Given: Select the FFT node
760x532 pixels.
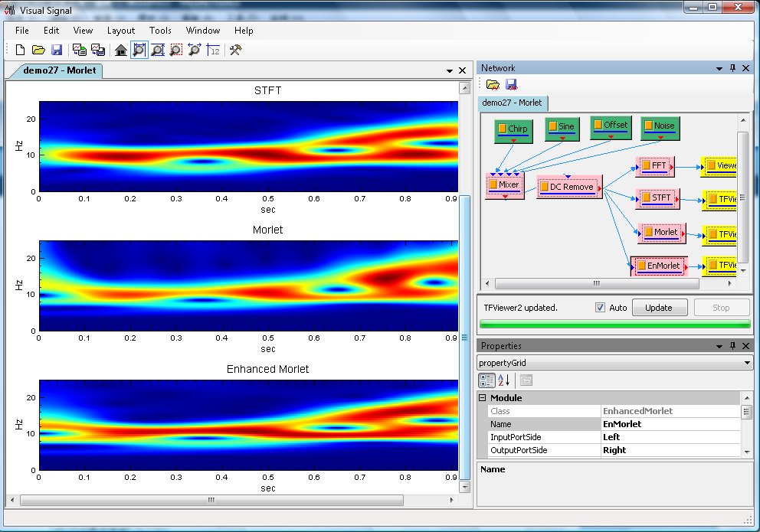Looking at the screenshot, I should click(655, 167).
